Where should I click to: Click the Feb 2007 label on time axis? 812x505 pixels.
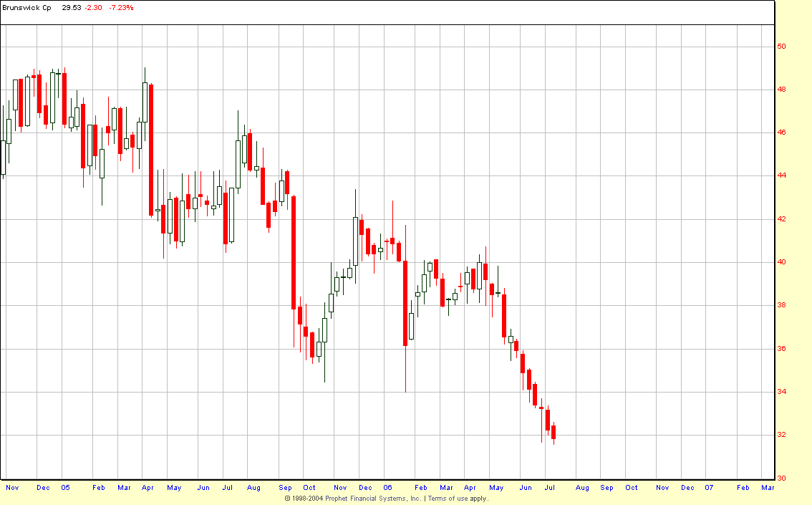(x=743, y=487)
